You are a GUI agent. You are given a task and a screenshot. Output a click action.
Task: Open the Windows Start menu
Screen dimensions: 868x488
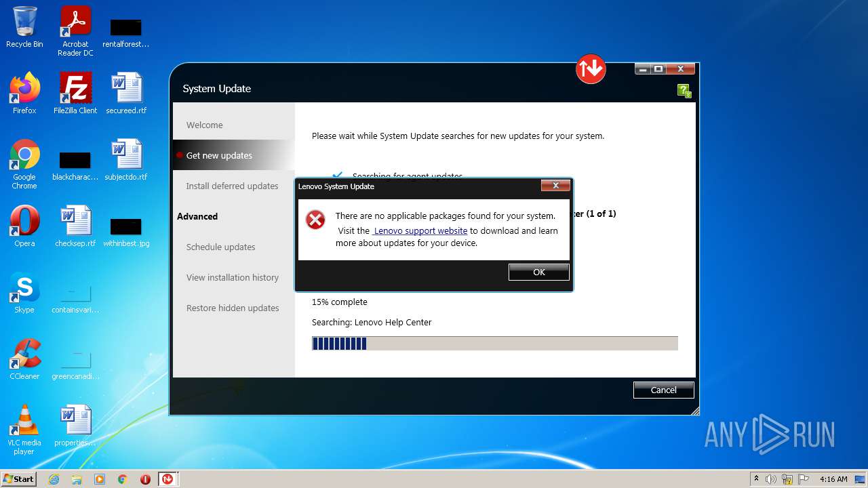pos(18,479)
